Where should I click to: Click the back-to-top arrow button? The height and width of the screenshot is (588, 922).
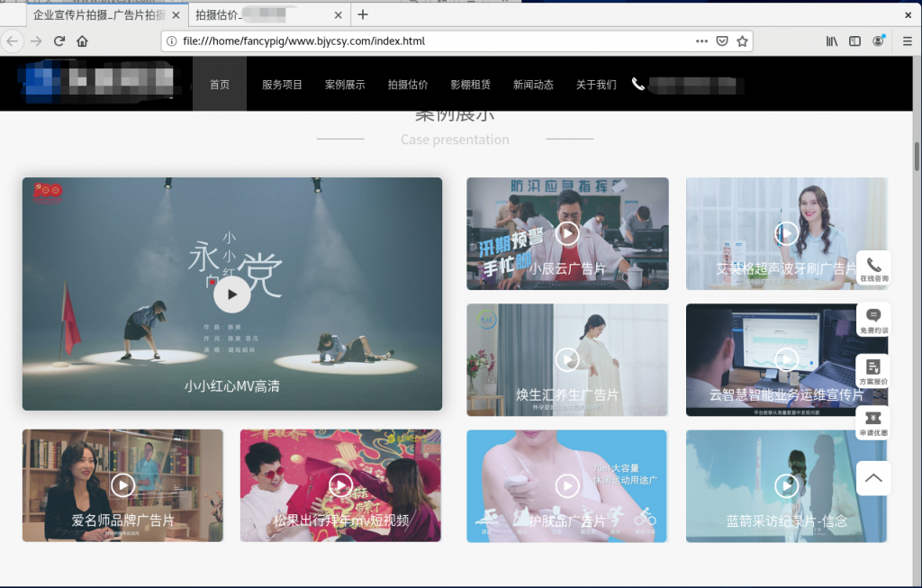tap(873, 478)
